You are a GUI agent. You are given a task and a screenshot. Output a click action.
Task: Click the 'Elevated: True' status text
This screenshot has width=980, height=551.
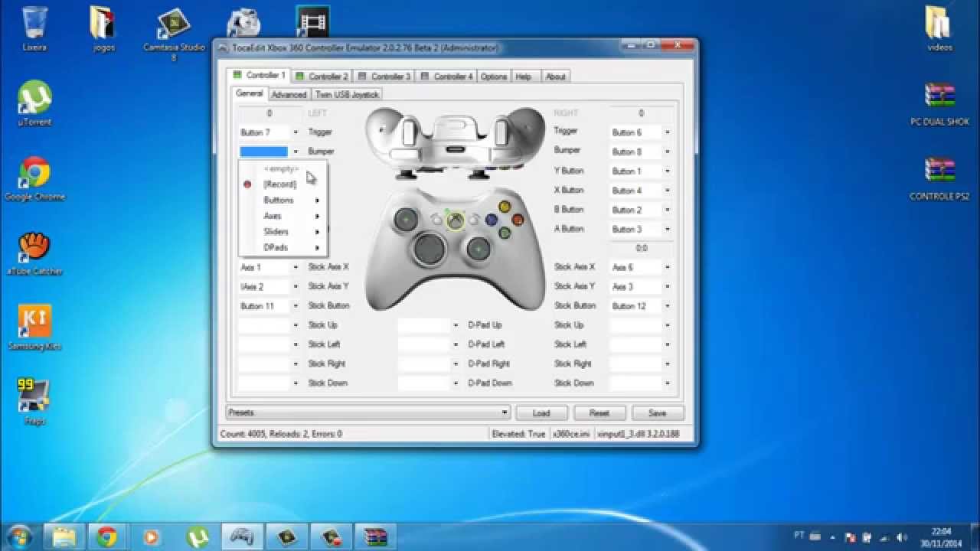(x=519, y=434)
